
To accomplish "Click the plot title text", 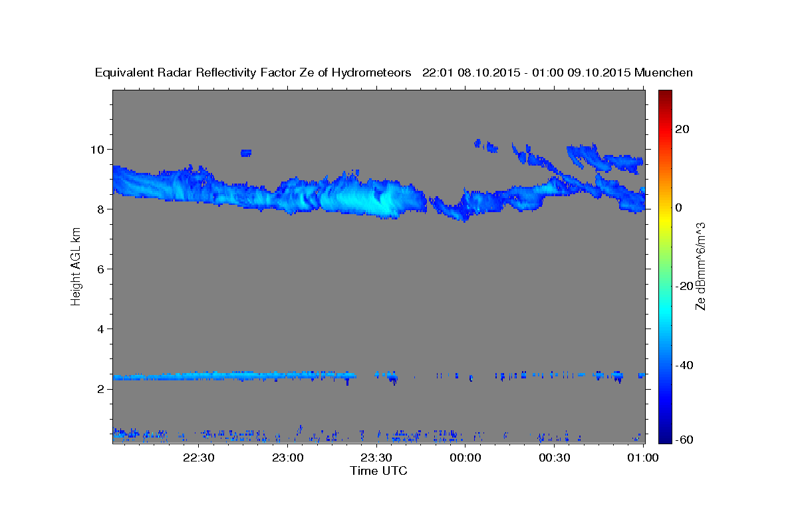I will click(x=394, y=72).
